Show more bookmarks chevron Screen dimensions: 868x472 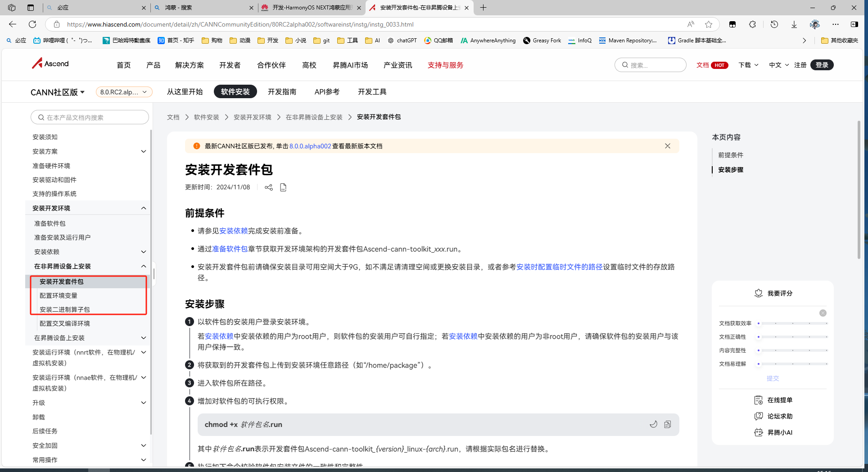[x=805, y=41]
